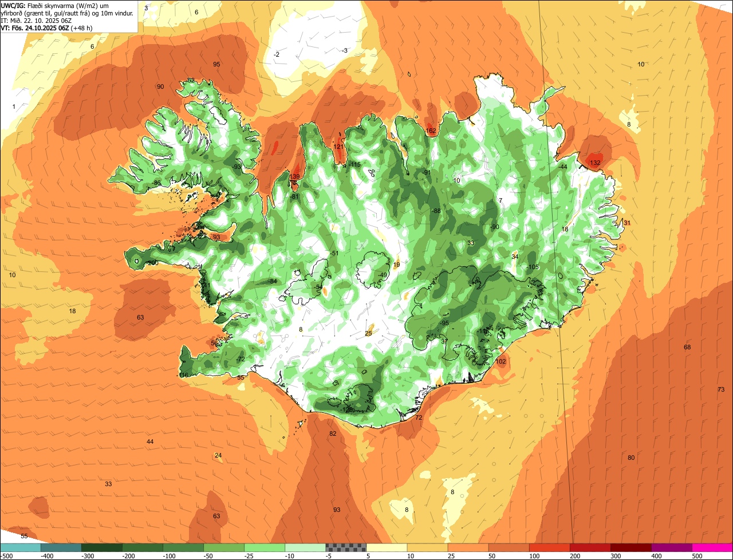Click the '-84' flux value on the map
The image size is (733, 560).
tap(273, 281)
